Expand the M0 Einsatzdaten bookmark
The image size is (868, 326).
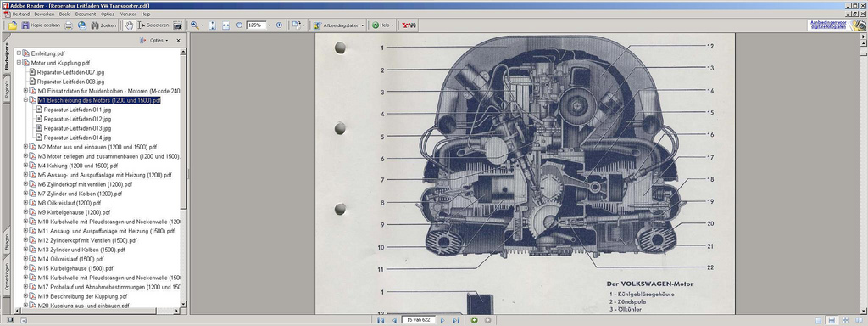[x=25, y=90]
